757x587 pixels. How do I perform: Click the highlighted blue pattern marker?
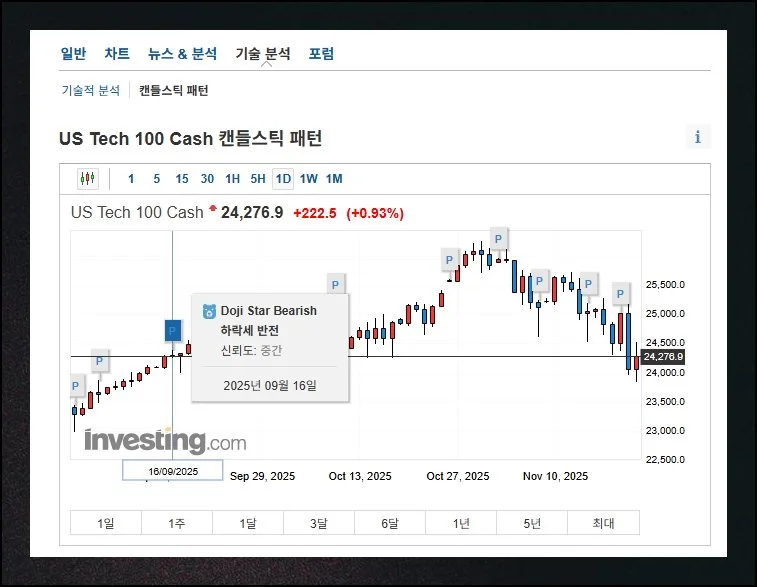172,330
